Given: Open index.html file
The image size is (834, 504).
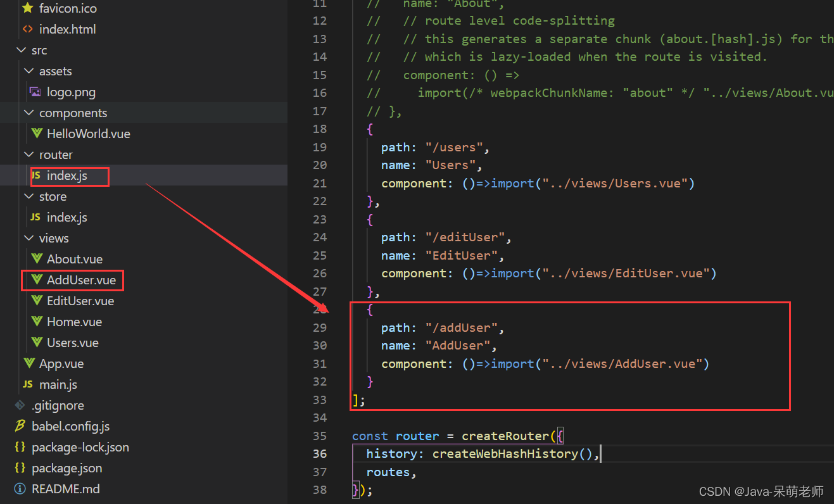Looking at the screenshot, I should point(68,29).
